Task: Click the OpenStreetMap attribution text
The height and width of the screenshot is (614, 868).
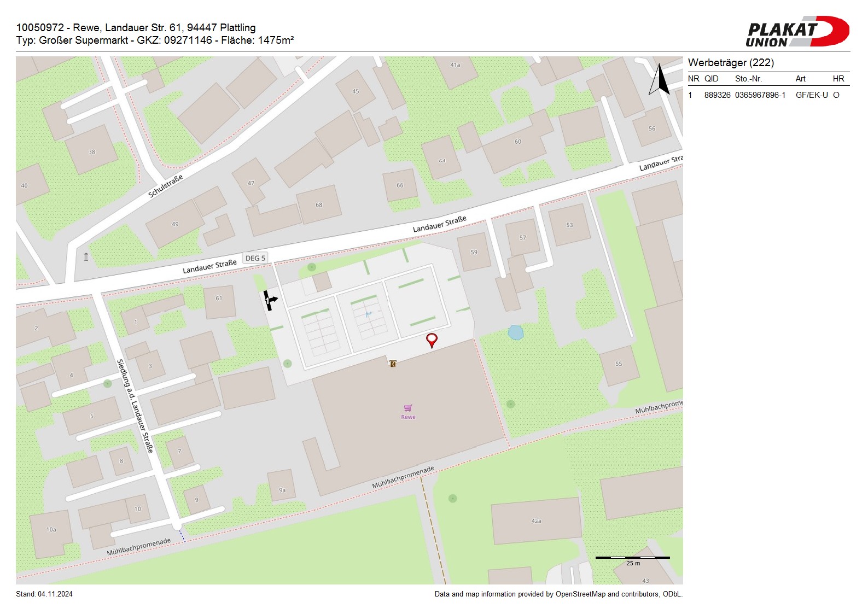Action: (558, 594)
